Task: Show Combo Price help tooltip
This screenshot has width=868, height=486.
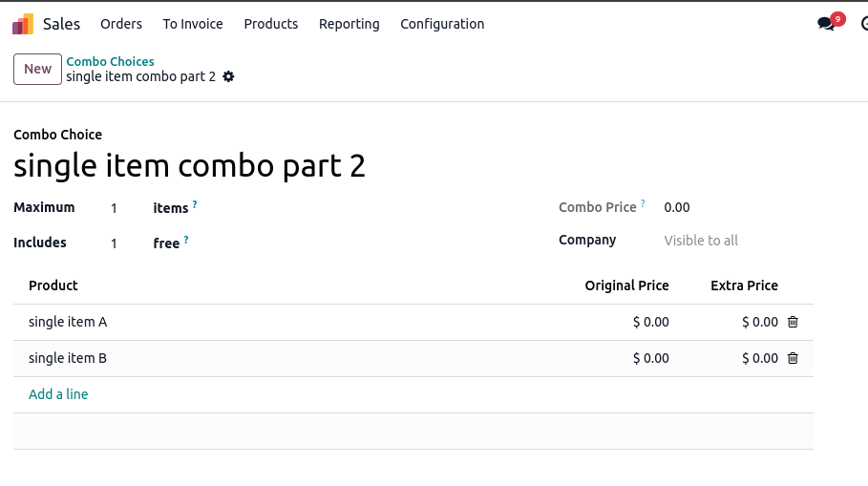Action: (x=643, y=204)
